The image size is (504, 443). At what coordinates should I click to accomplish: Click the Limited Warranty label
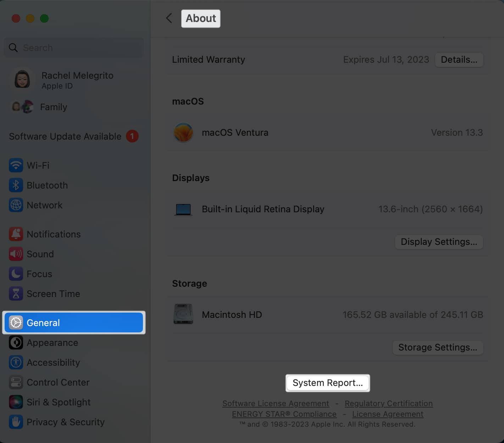point(209,60)
